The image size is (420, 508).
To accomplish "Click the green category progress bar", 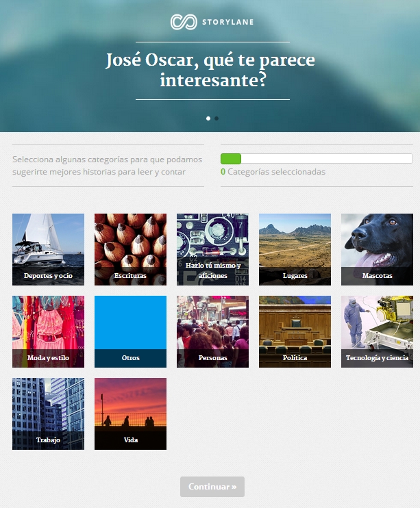I will 316,159.
